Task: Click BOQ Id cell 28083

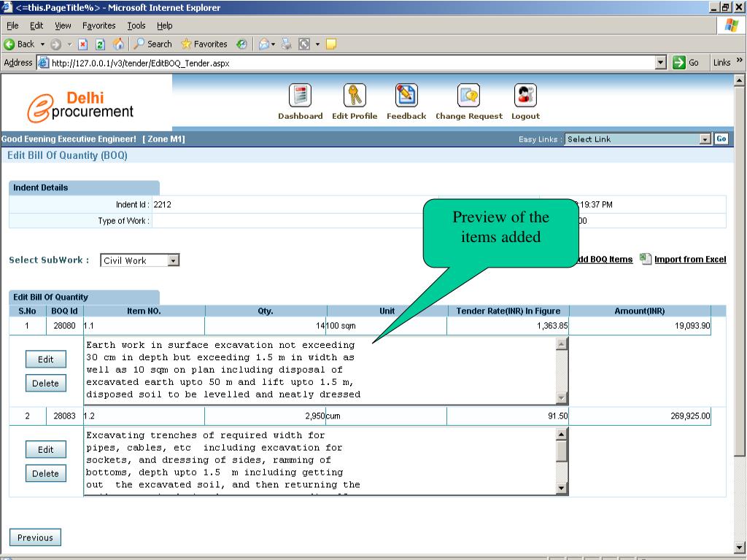Action: [x=64, y=416]
